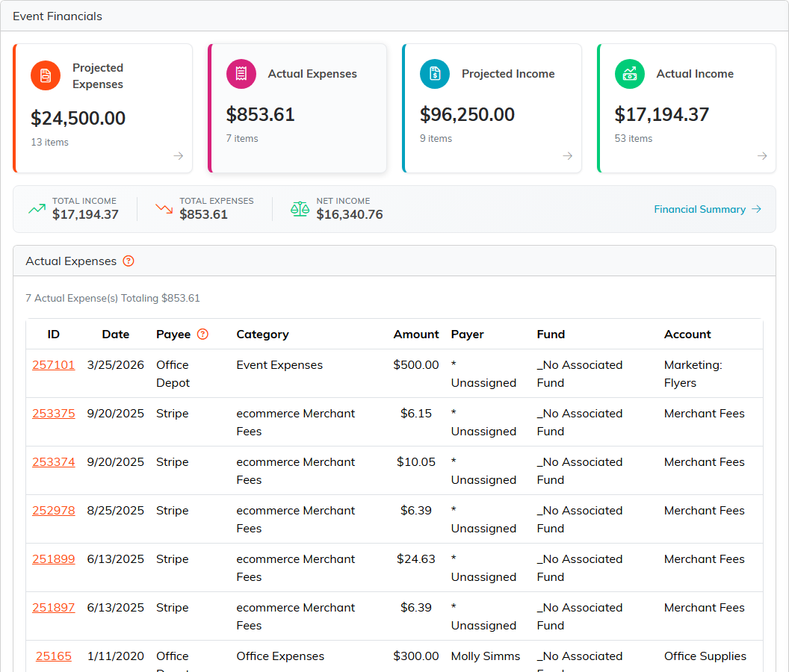This screenshot has height=672, width=789.
Task: Open help icon beside Actual Expenses heading
Action: [x=129, y=261]
